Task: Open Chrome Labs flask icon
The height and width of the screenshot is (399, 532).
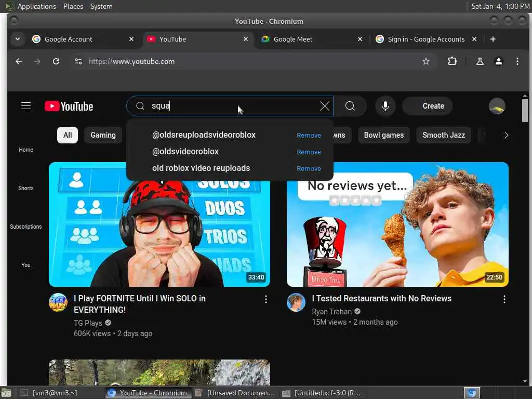Action: [x=480, y=61]
